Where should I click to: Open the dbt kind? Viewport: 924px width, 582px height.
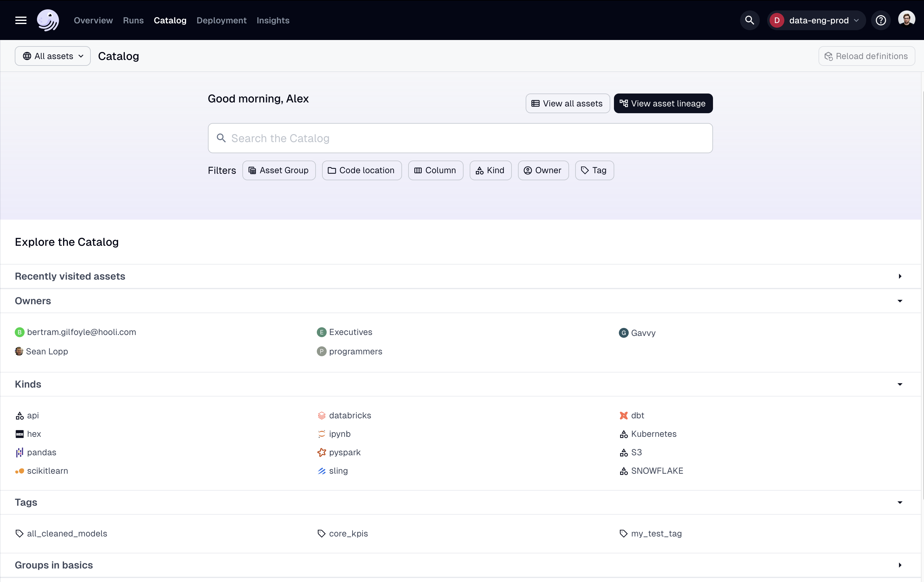tap(637, 416)
